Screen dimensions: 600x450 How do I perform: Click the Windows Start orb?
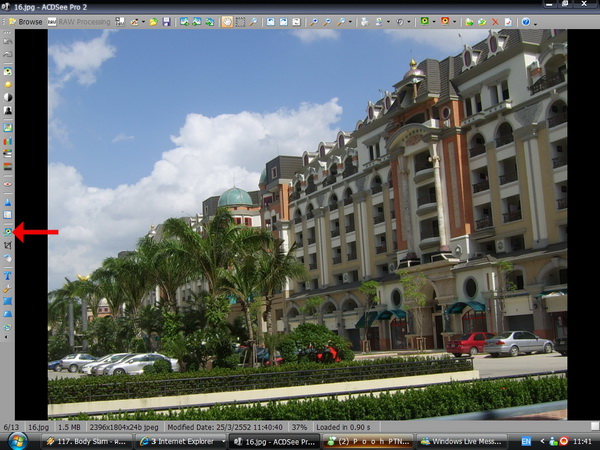click(17, 441)
